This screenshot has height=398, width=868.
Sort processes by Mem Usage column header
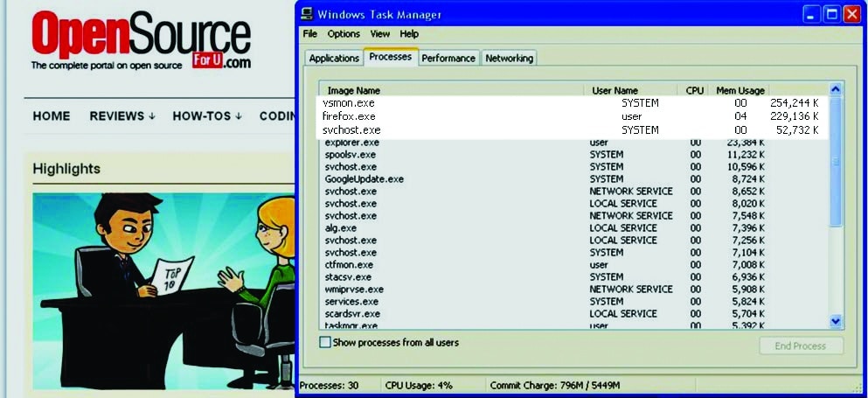coord(740,90)
